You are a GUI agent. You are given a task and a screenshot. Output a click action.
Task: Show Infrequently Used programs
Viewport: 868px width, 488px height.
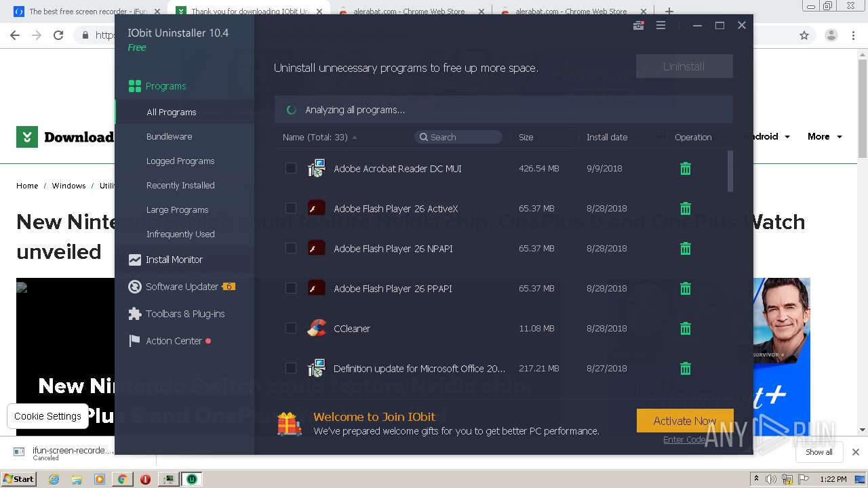tap(180, 234)
